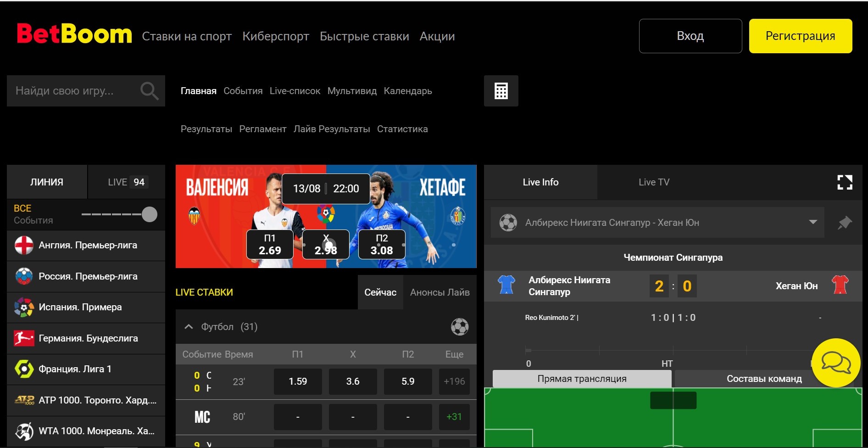868x448 pixels.
Task: Open the Сейчас live bets tab
Action: pos(380,292)
